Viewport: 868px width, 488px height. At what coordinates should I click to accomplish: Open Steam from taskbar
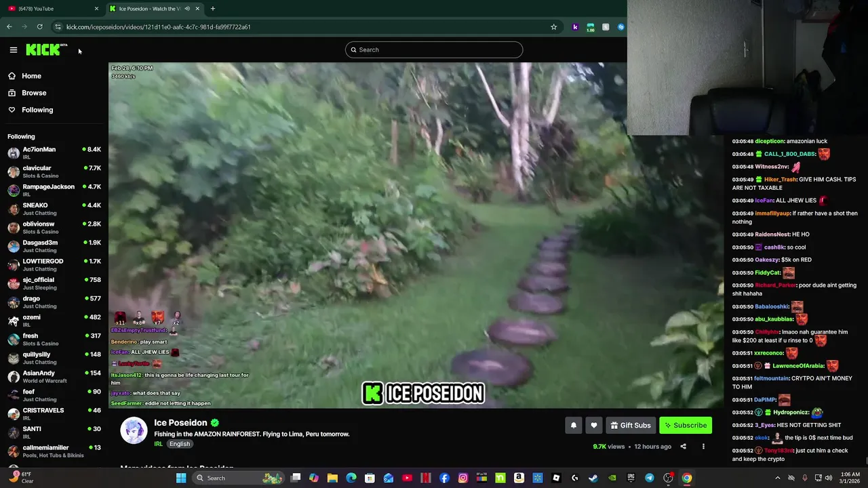point(593,478)
